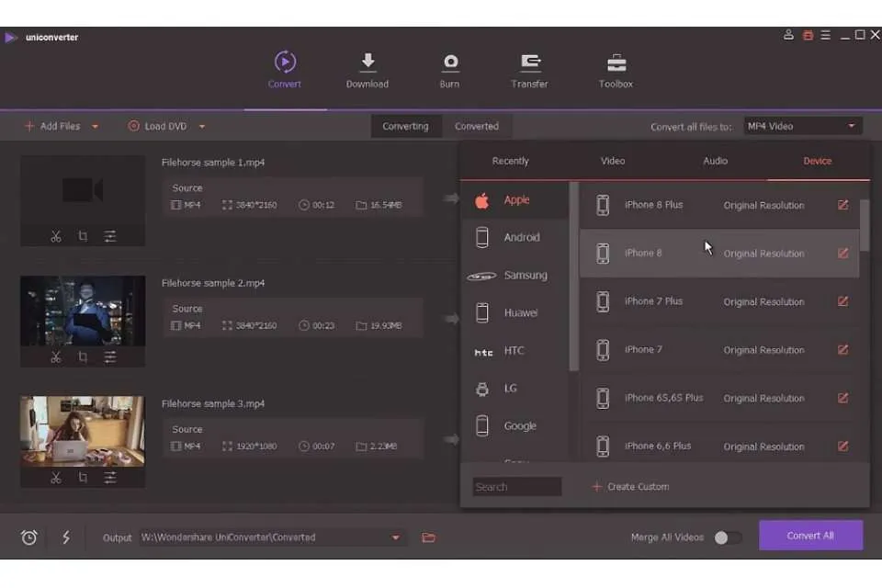
Task: Choose the iPhone 6S,6S Plus preset
Action: pyautogui.click(x=719, y=399)
